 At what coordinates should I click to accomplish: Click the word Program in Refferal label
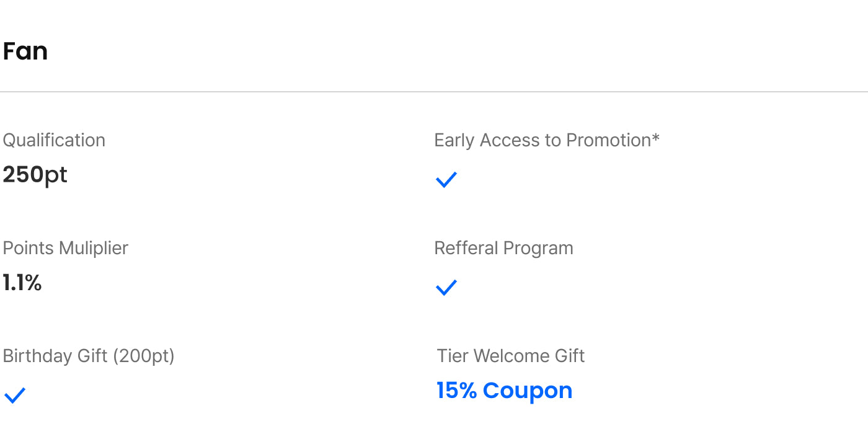[x=538, y=248]
